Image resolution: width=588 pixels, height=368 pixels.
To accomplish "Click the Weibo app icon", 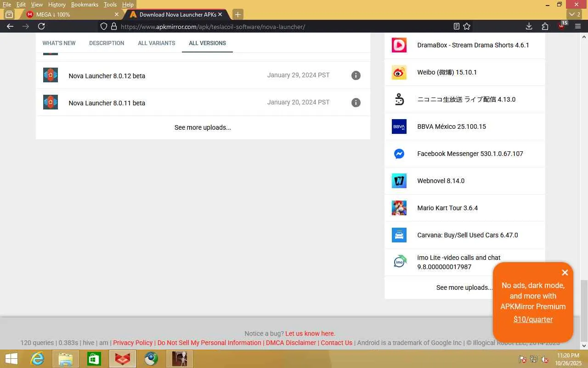I will 399,72.
